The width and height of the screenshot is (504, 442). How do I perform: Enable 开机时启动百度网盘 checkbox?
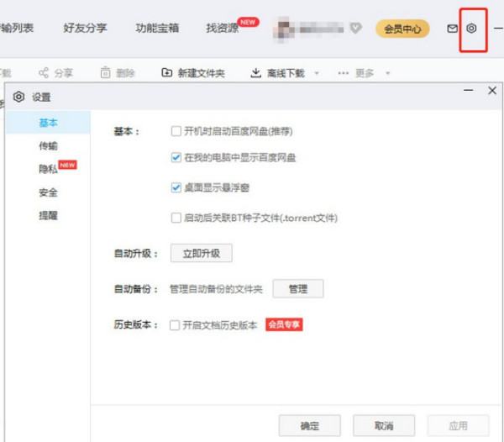click(176, 131)
